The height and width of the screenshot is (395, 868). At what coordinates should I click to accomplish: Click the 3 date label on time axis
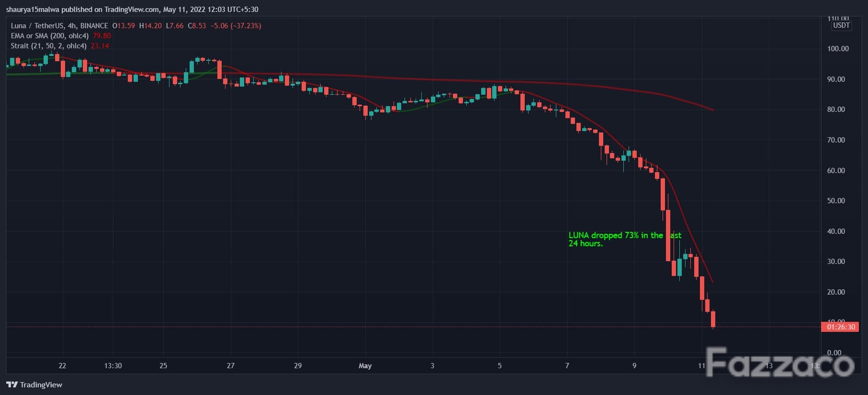click(x=432, y=366)
